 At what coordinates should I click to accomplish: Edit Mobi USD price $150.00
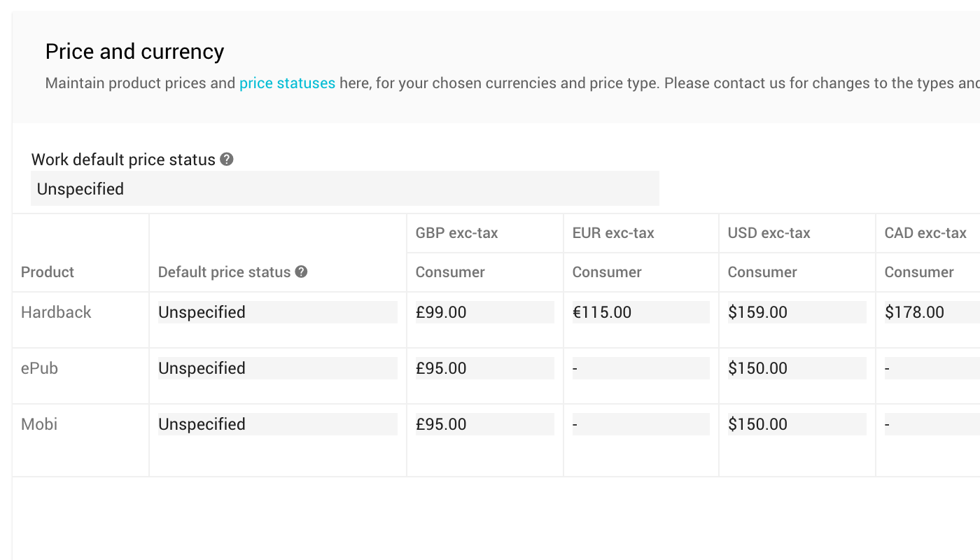[x=797, y=424]
